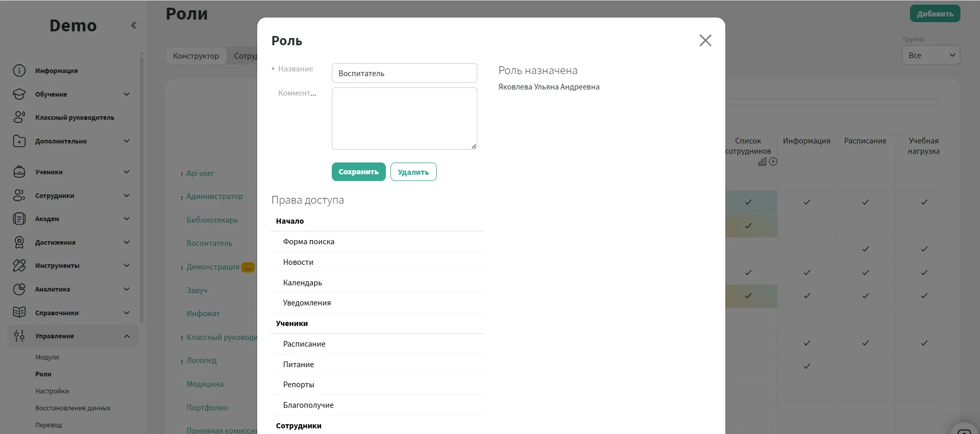Switch to the Конструктор tab
This screenshot has width=980, height=434.
[196, 56]
